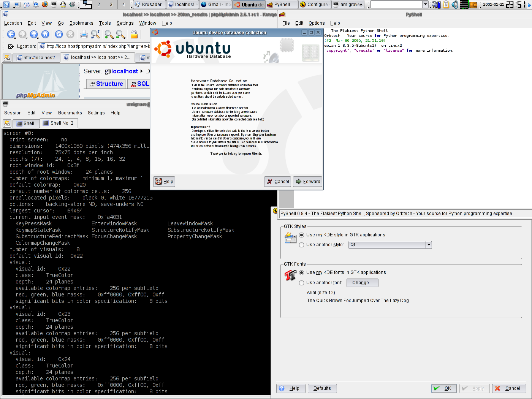The image size is (532, 399).
Task: Click the Tux penguin panel icon
Action: pyautogui.click(x=63, y=5)
